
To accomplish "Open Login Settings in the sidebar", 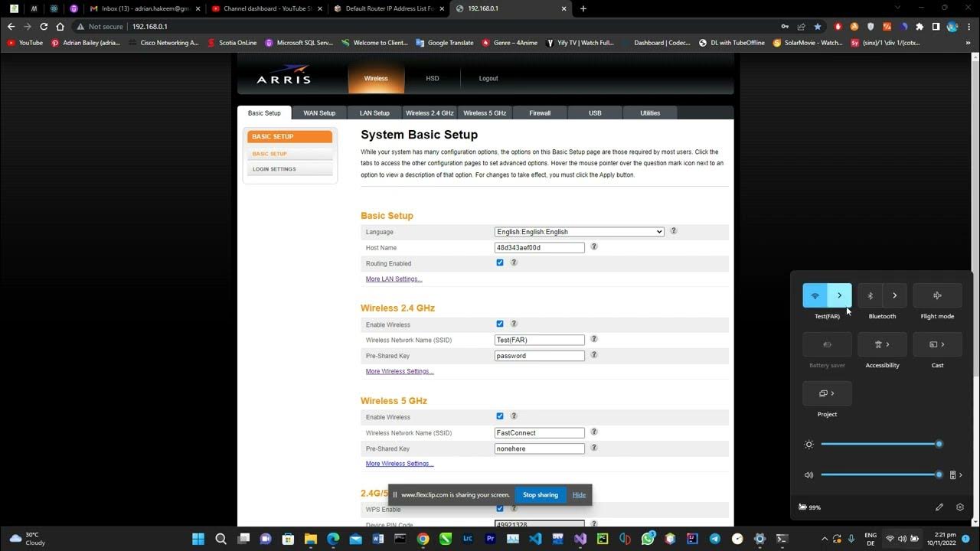I will click(289, 169).
